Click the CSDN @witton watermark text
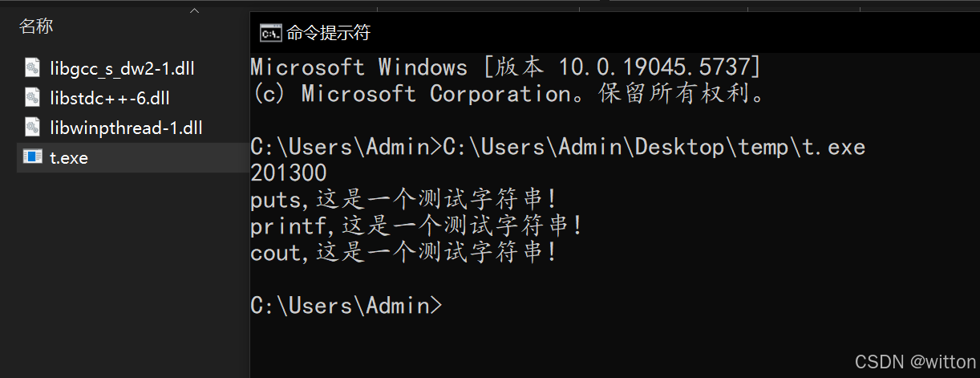 click(915, 362)
